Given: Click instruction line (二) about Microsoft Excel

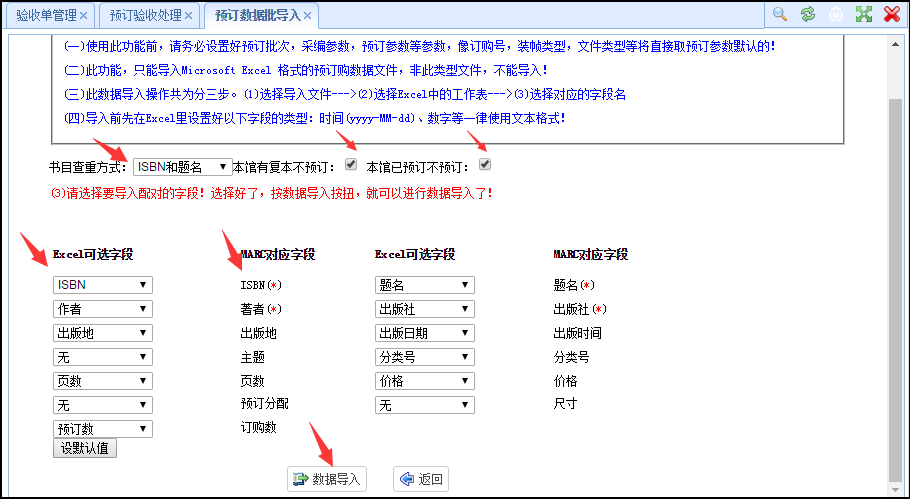Looking at the screenshot, I should [x=306, y=71].
